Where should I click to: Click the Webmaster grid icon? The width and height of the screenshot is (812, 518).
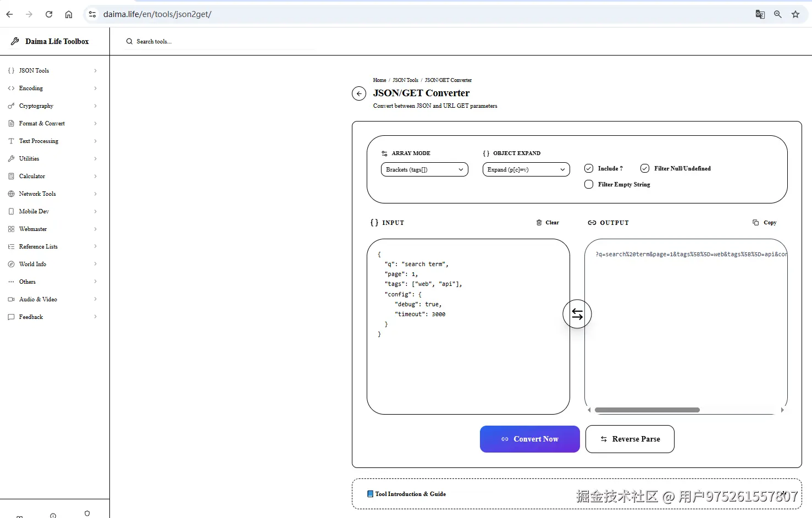[11, 229]
